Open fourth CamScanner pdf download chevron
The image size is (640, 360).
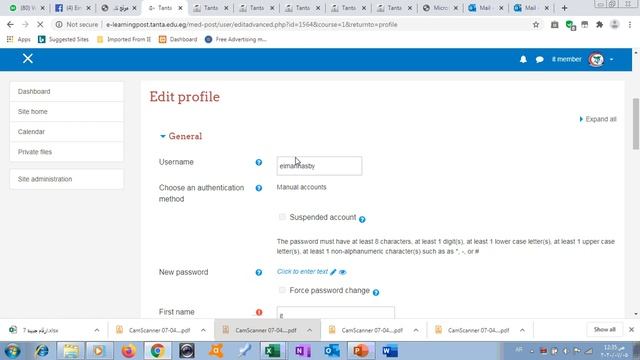522,330
